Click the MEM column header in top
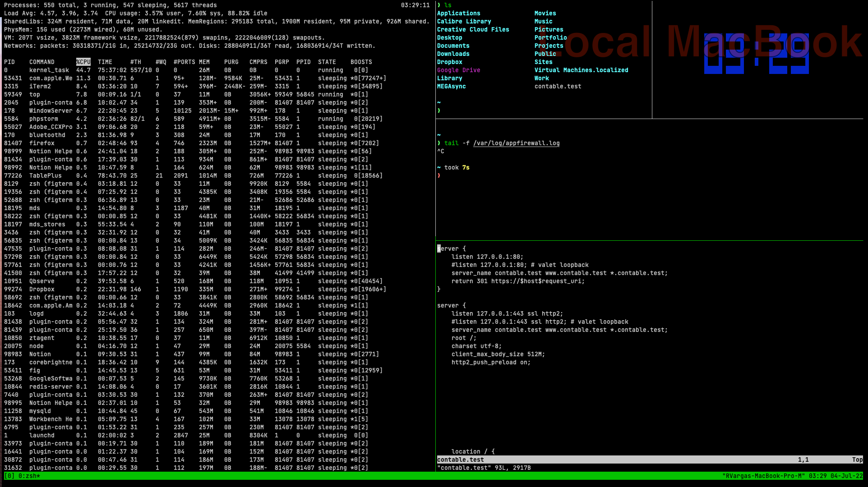The width and height of the screenshot is (868, 487). (x=204, y=62)
